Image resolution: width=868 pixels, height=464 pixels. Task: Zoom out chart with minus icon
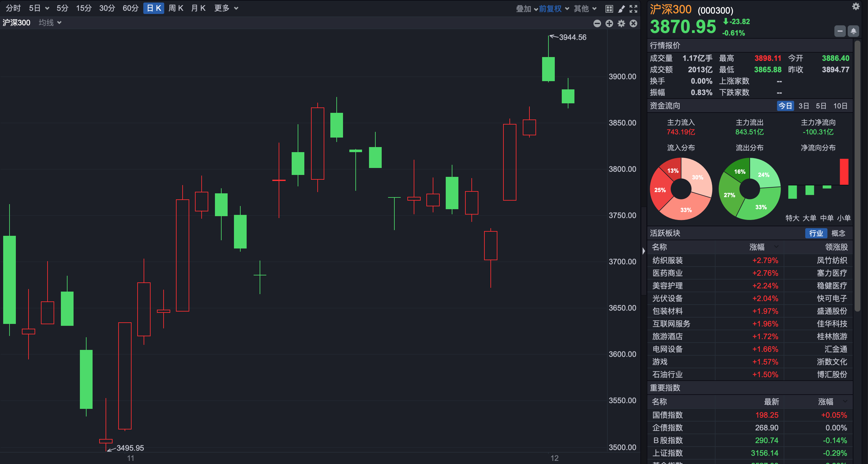click(x=597, y=23)
